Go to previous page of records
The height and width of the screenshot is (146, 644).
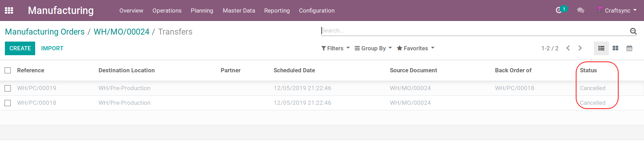(x=568, y=48)
